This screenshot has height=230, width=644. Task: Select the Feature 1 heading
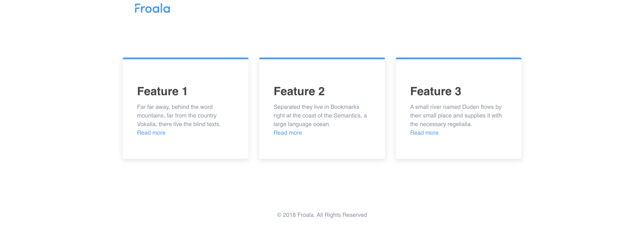[x=162, y=91]
